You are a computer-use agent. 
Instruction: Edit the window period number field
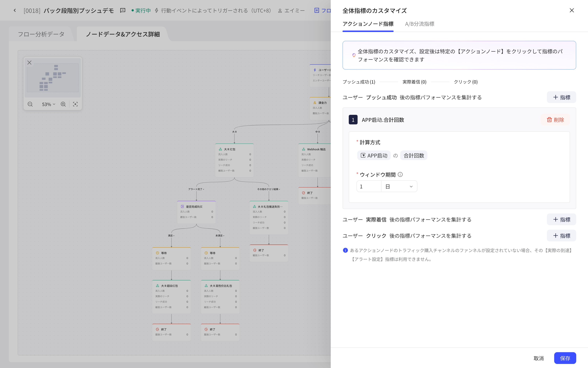tap(369, 186)
